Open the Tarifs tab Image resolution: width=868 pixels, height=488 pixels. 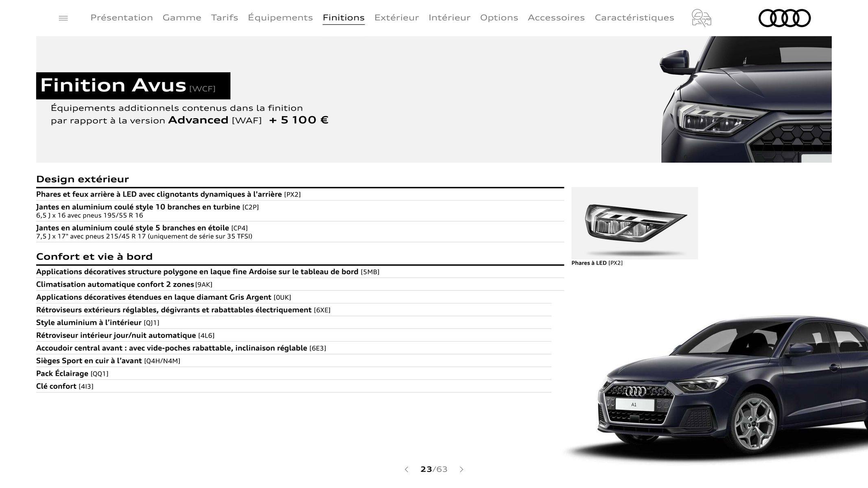coord(225,17)
